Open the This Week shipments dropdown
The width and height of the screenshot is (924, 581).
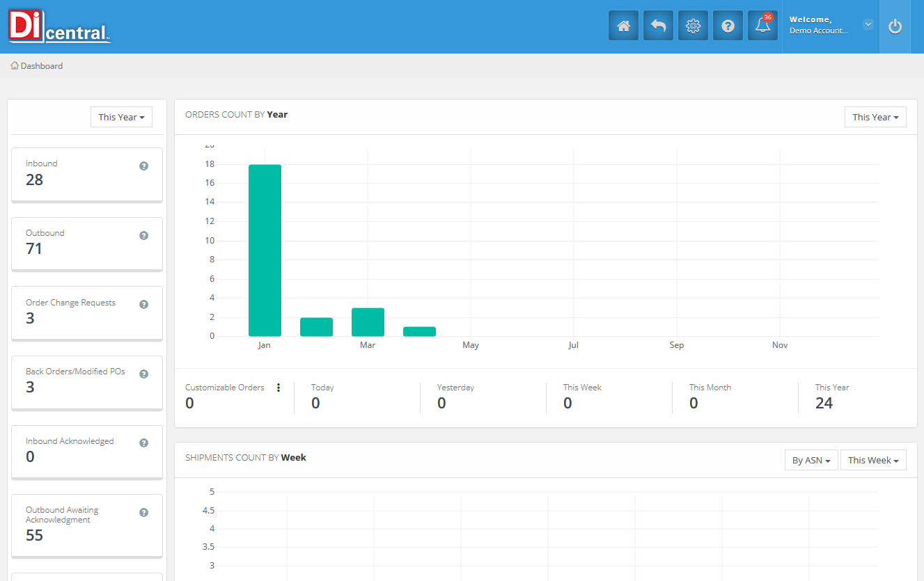click(x=873, y=460)
